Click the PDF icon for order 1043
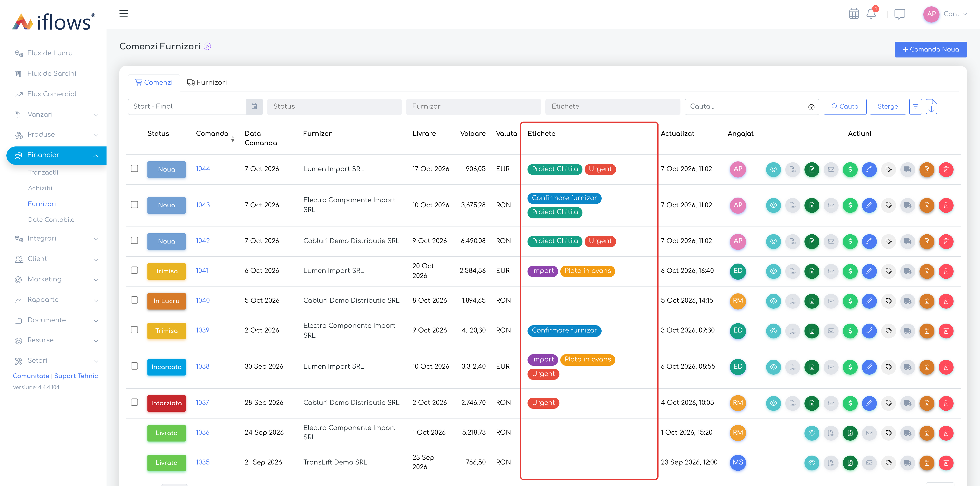This screenshot has width=980, height=486. [793, 205]
